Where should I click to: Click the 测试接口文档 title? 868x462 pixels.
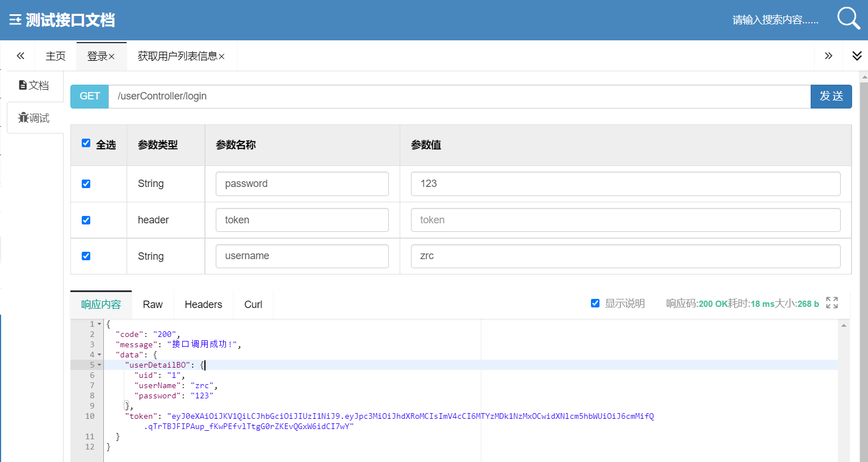70,20
